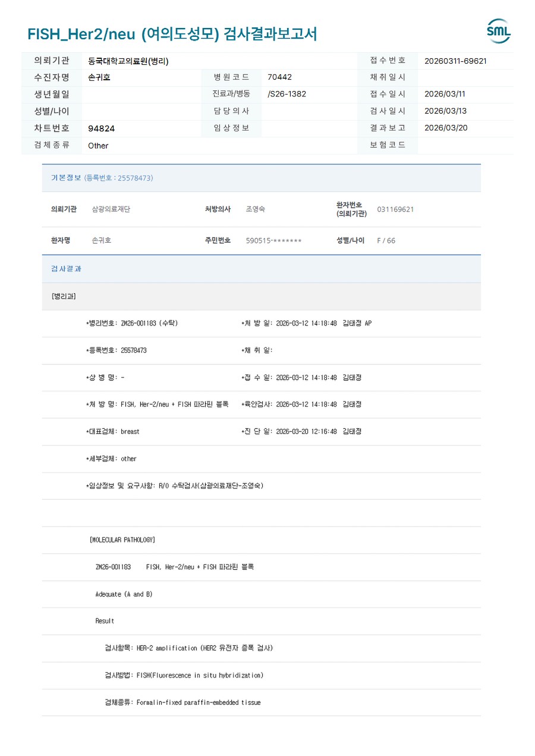Click the 접수번호 value 20260311-69621
Viewport: 535px width, 756px height.
[x=456, y=61]
